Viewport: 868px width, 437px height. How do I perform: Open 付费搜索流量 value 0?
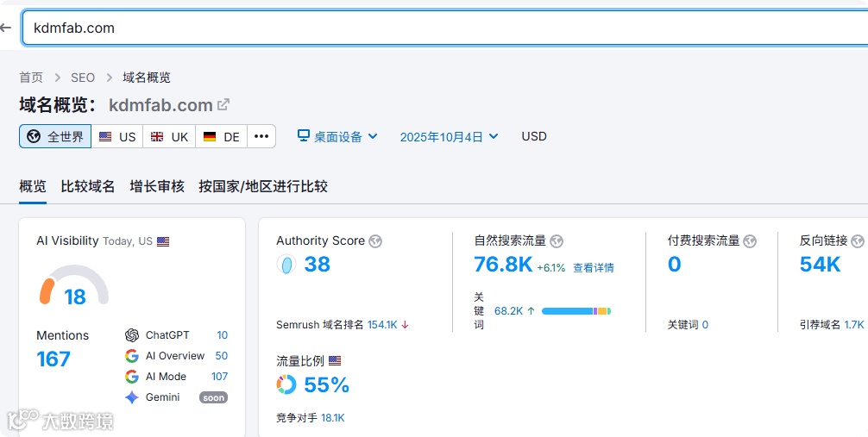674,265
